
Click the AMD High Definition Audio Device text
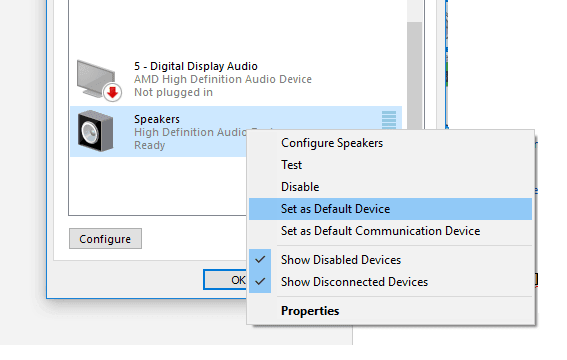(x=223, y=79)
